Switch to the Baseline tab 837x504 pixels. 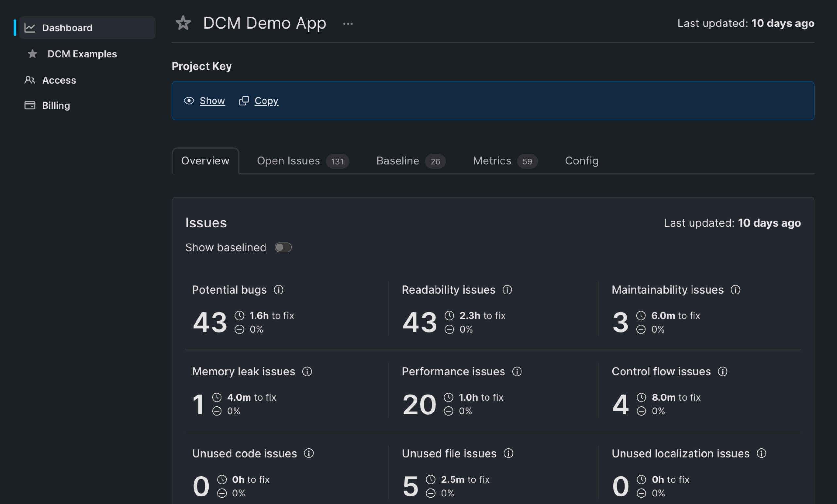click(411, 161)
